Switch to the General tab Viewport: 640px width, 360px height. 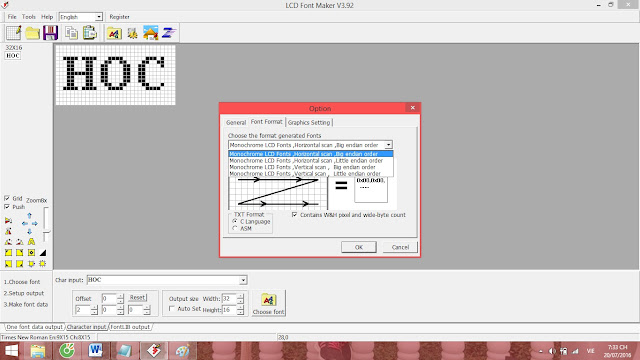pos(236,122)
